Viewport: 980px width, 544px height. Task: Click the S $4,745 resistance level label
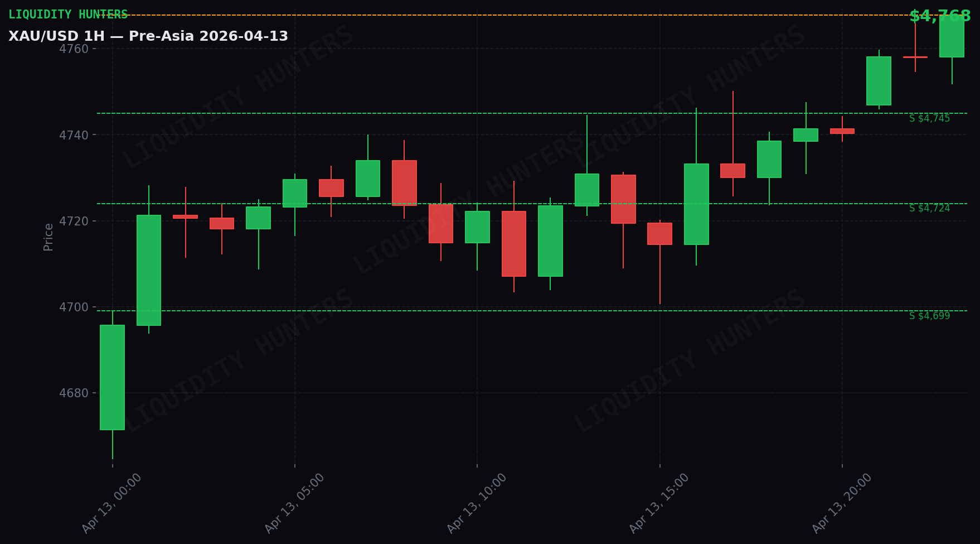(x=930, y=118)
